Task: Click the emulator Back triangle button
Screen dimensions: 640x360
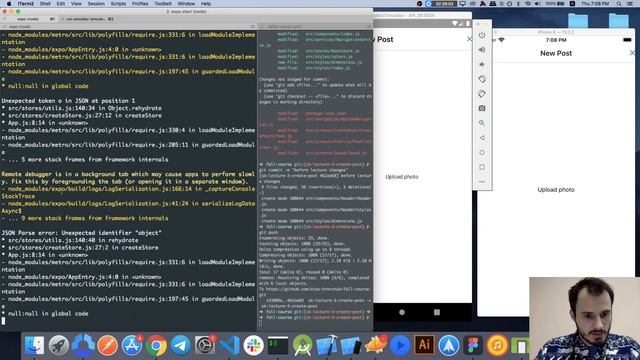Action: click(482, 138)
